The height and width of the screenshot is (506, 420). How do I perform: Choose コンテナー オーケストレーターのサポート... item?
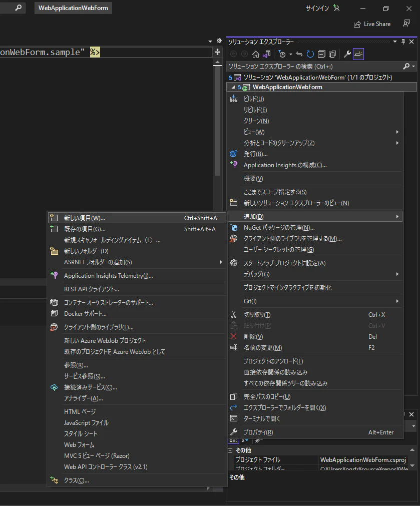pyautogui.click(x=137, y=303)
